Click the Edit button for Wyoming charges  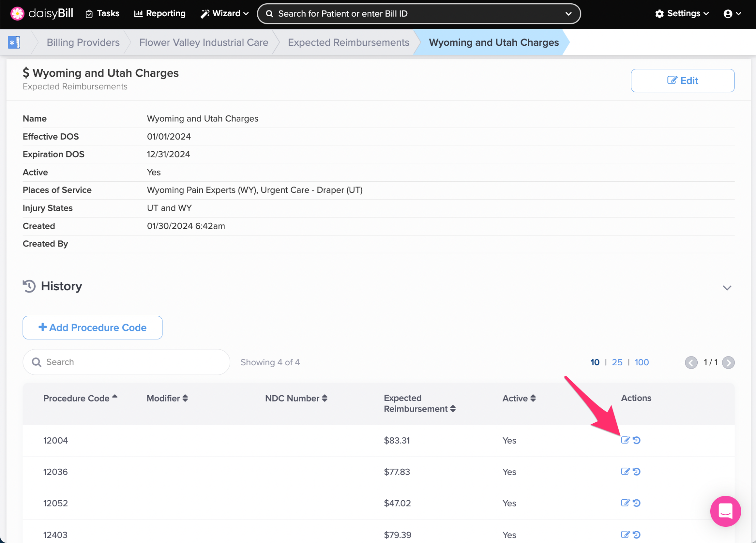682,81
